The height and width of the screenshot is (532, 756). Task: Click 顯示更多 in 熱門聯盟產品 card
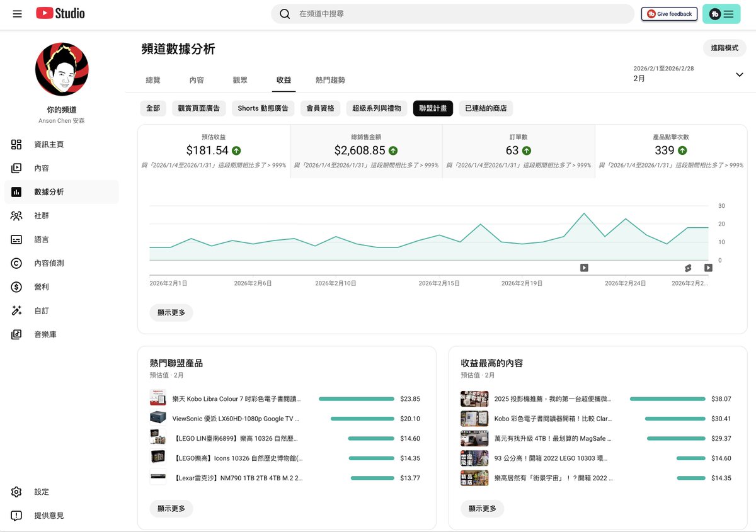point(171,509)
